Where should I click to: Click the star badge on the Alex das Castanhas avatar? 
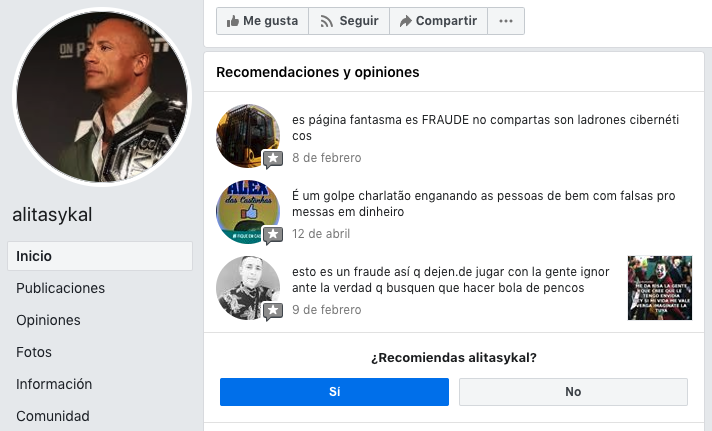coord(273,235)
